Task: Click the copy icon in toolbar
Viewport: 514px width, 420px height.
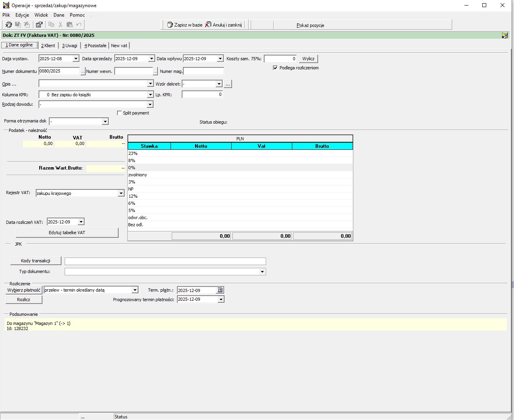Action: [x=51, y=25]
